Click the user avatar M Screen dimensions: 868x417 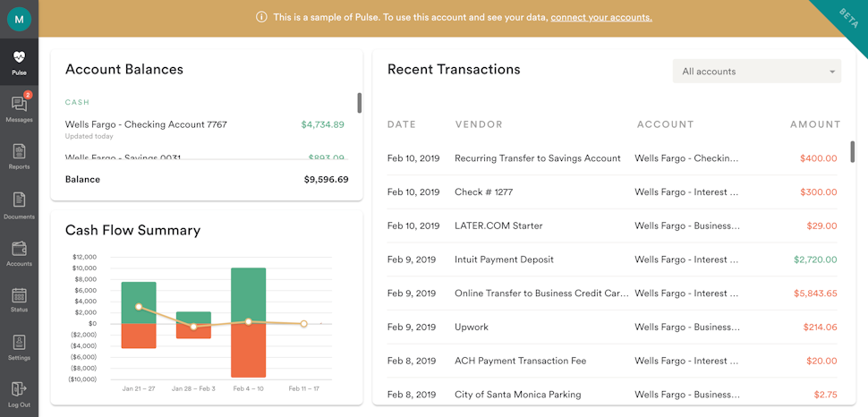19,19
